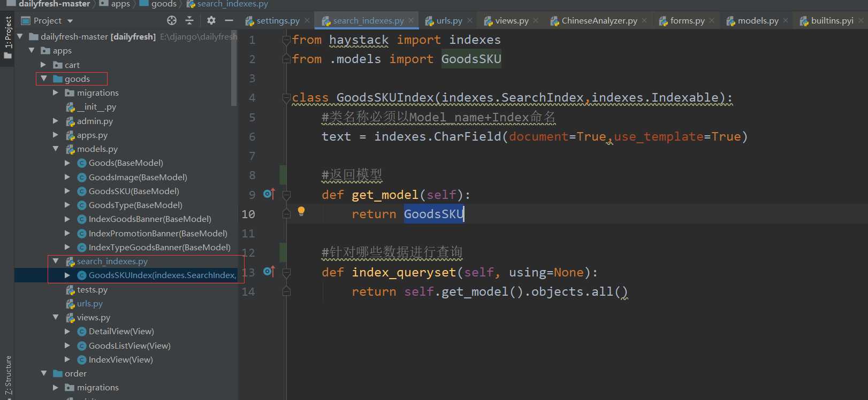868x400 pixels.
Task: Collapse the models.py tree node
Action: tap(56, 149)
